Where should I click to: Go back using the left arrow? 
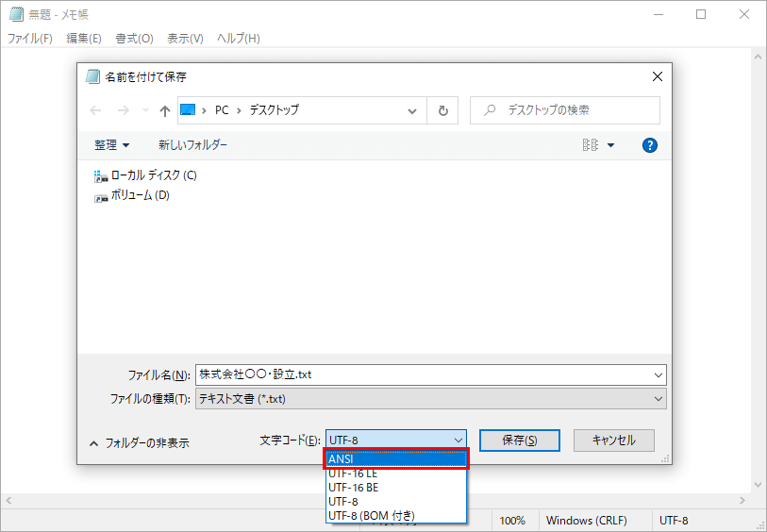click(x=95, y=110)
